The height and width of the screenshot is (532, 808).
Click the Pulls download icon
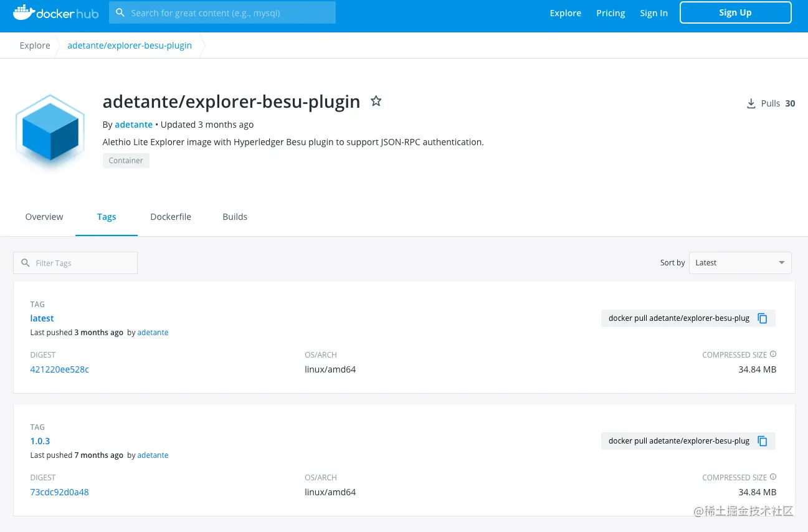point(751,104)
